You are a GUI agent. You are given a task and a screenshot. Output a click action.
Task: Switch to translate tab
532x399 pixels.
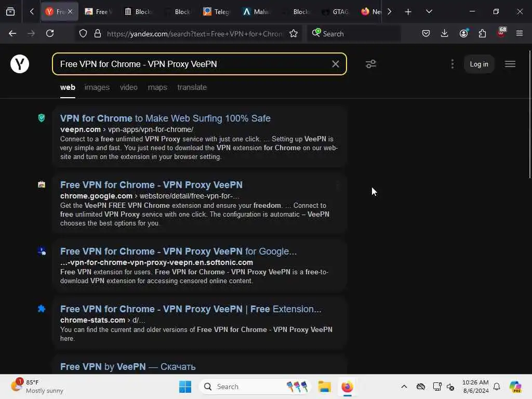[x=192, y=87]
